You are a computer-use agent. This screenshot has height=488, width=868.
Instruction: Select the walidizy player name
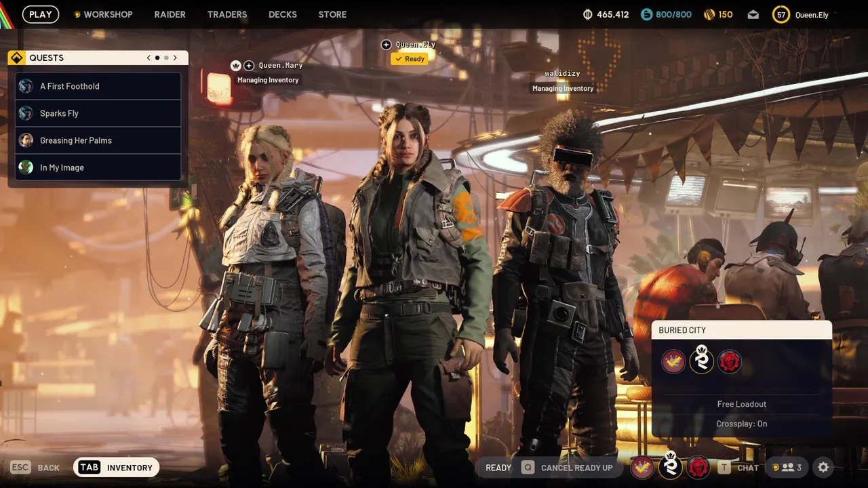pos(564,73)
